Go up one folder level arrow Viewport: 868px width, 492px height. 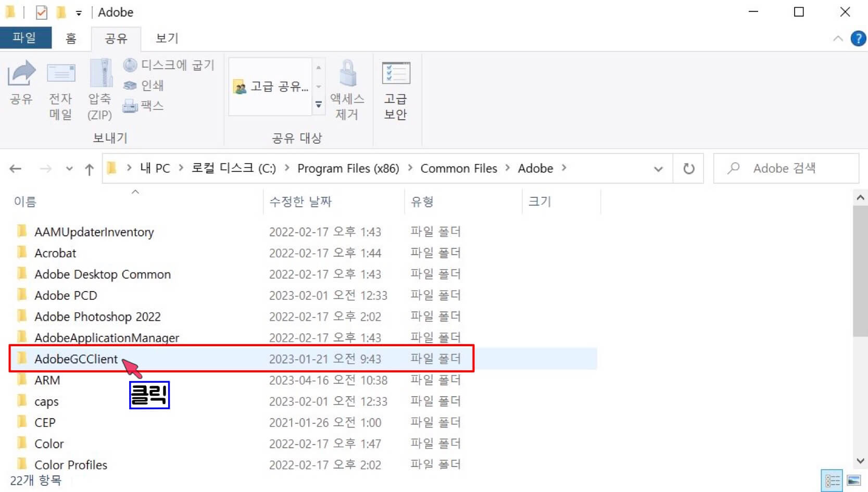pos(89,169)
